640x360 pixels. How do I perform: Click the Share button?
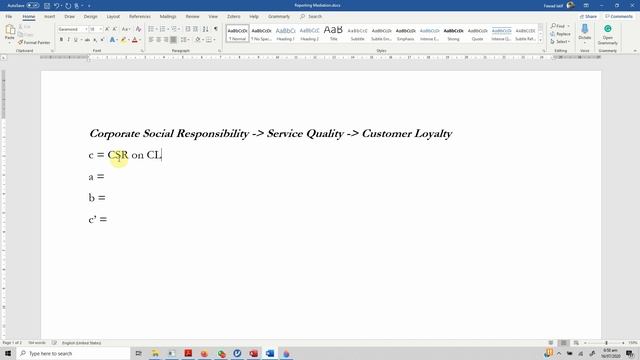(588, 17)
